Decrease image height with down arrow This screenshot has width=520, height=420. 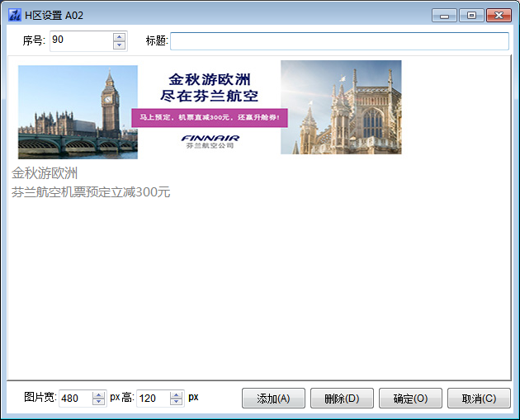click(176, 402)
